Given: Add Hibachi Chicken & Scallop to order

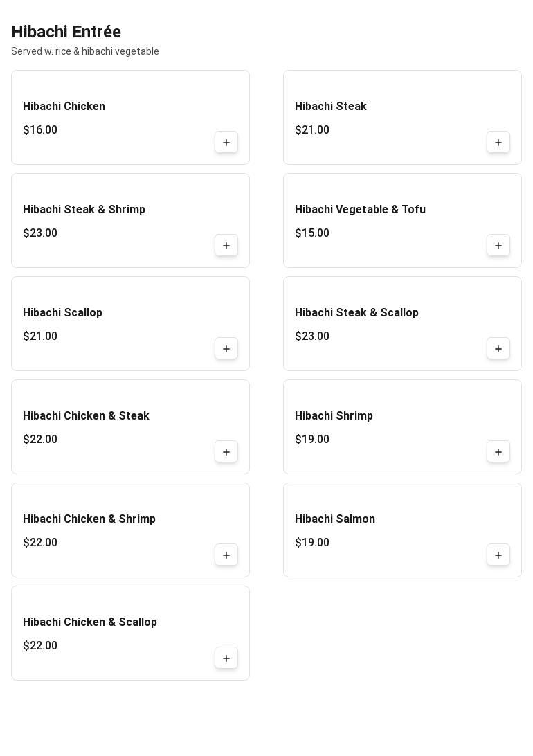Looking at the screenshot, I should point(226,658).
